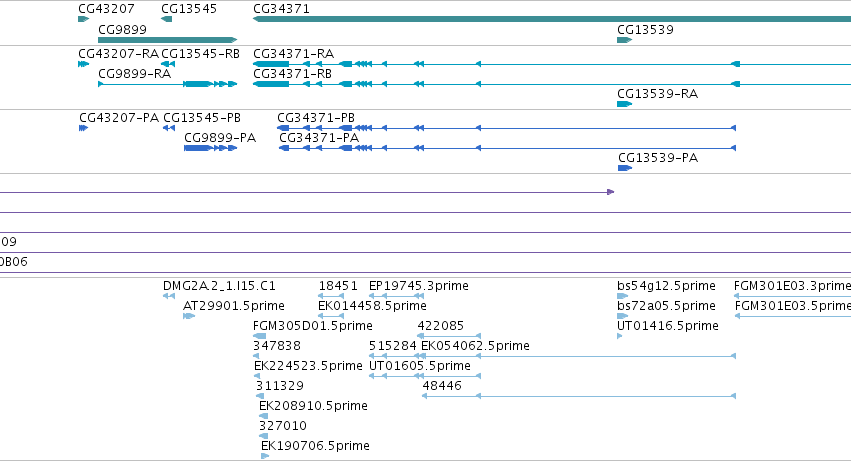This screenshot has height=461, width=851.
Task: Click the CG43207-PA protein glyph
Action: pos(84,128)
